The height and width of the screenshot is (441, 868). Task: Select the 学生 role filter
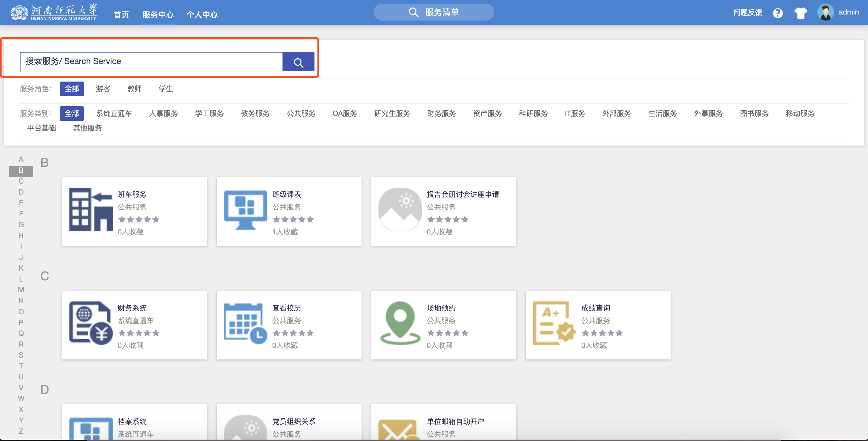(166, 89)
